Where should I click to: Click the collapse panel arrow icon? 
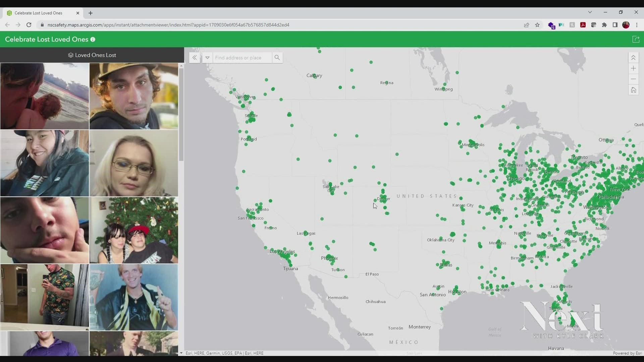(x=194, y=57)
